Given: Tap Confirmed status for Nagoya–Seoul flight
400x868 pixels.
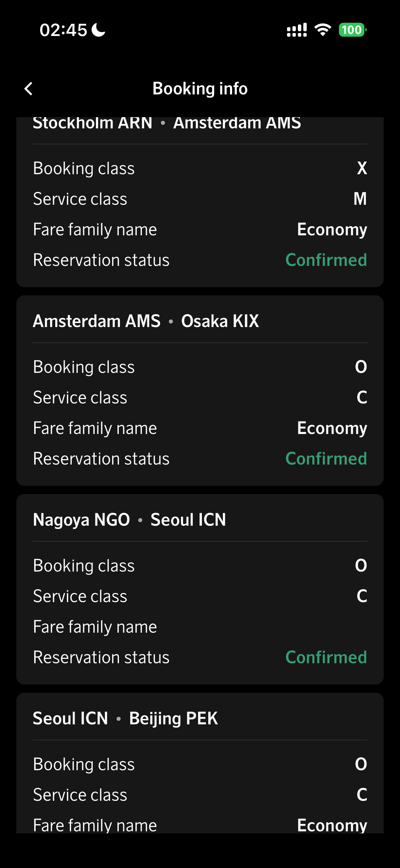Looking at the screenshot, I should pos(326,657).
